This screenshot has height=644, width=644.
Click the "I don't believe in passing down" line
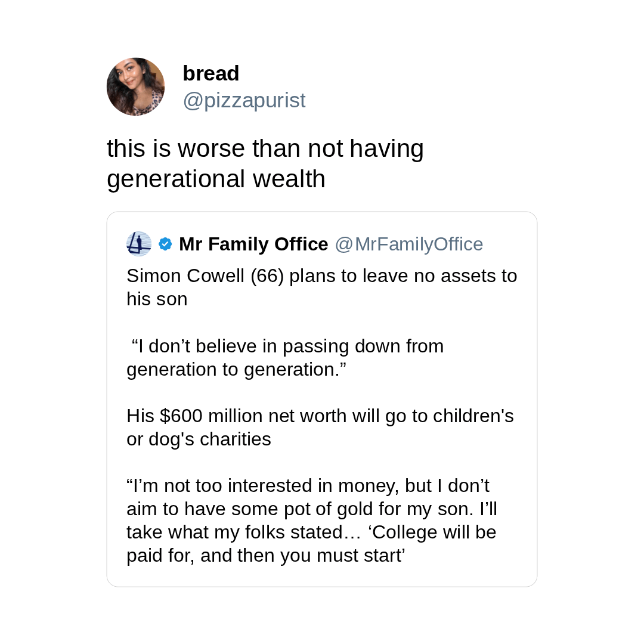287,346
